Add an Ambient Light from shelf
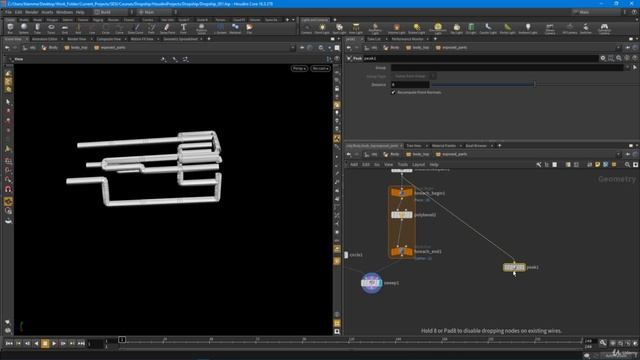 528,29
